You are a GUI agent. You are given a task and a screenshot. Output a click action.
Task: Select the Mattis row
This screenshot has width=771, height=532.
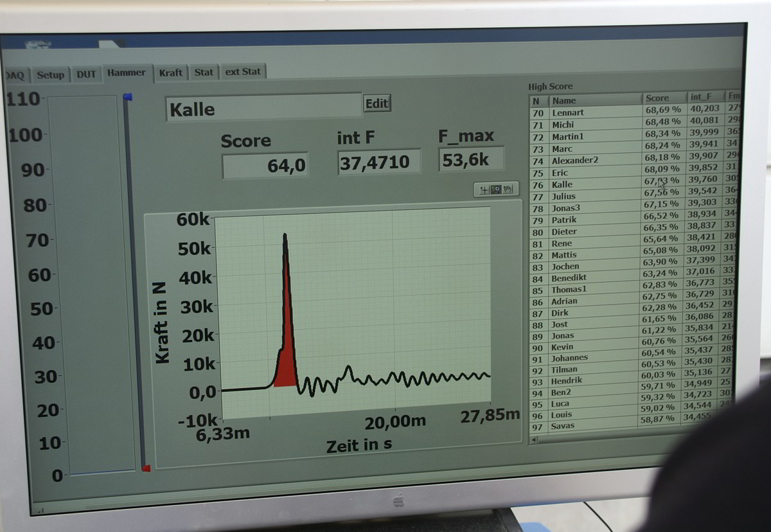coord(564,255)
